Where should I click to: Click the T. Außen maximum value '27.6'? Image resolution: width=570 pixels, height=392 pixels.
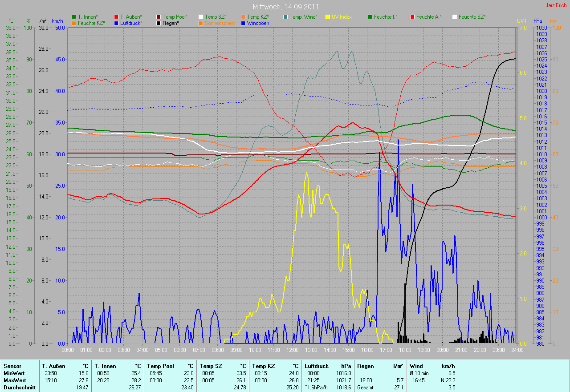[84, 380]
